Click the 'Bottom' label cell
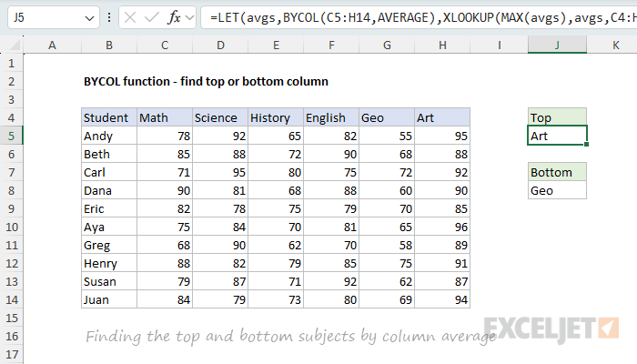The width and height of the screenshot is (637, 364). point(557,172)
